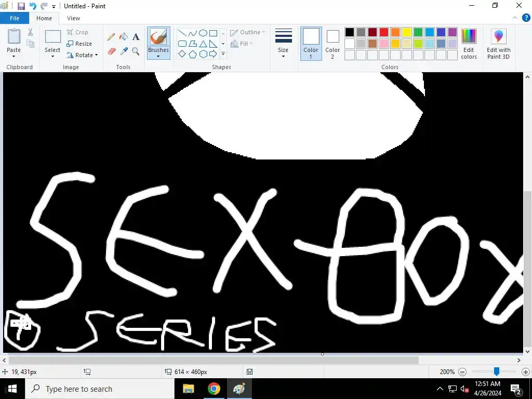The width and height of the screenshot is (532, 399).
Task: Open the Windows Start menu
Action: (12, 389)
